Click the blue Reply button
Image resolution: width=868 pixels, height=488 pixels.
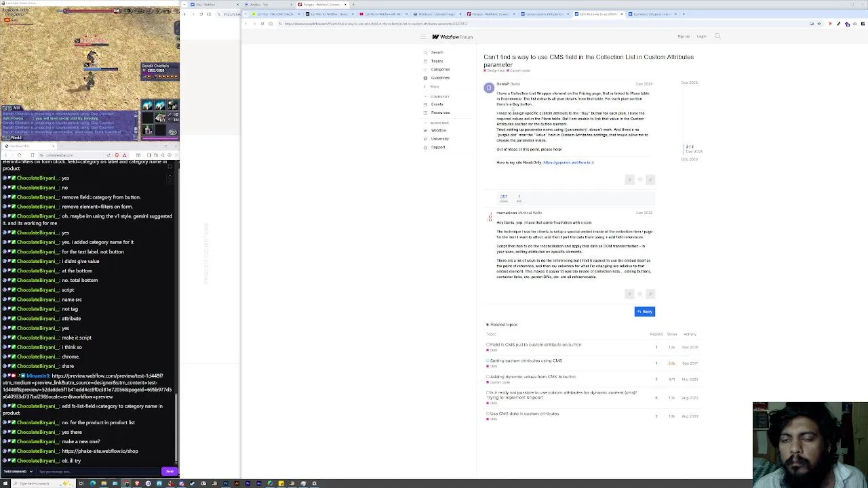point(645,312)
